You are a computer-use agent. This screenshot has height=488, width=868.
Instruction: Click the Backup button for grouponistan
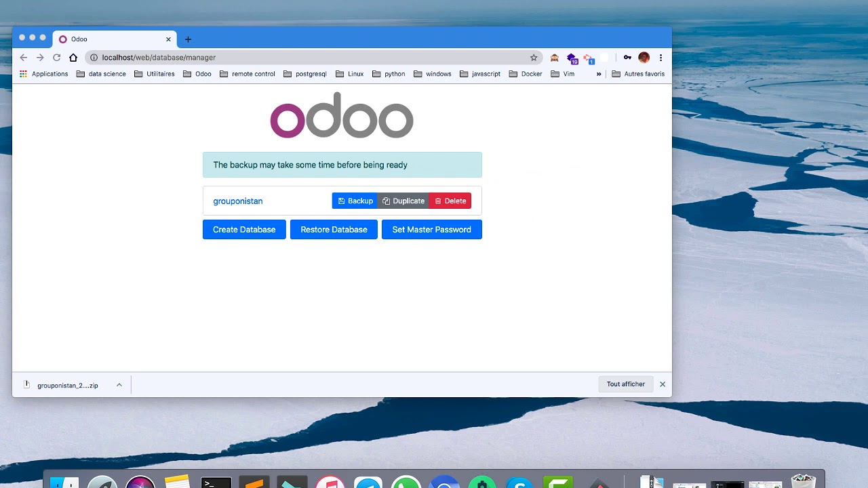tap(355, 201)
